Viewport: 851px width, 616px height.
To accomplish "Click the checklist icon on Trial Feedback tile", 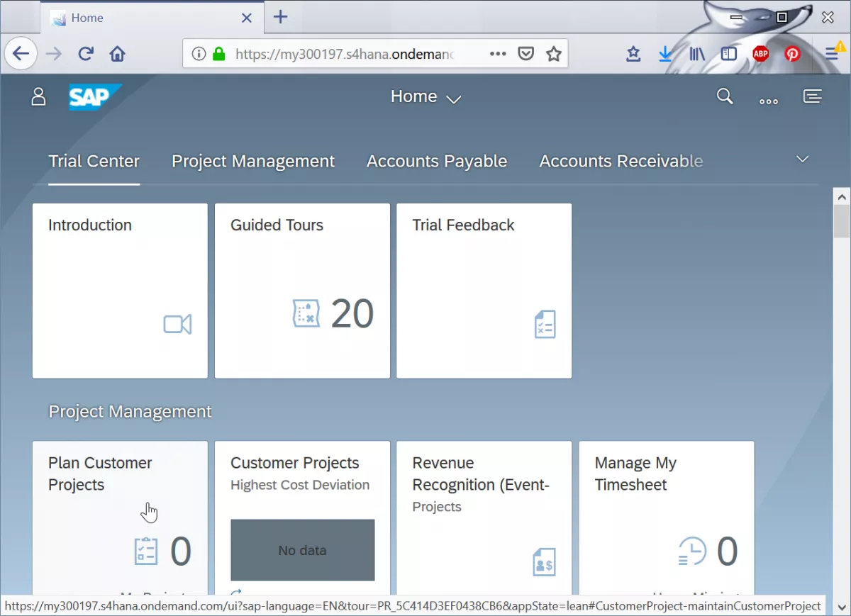I will (x=545, y=324).
